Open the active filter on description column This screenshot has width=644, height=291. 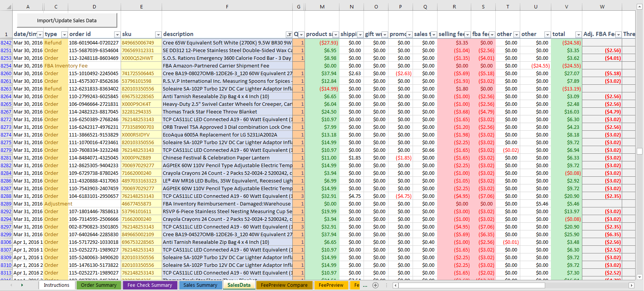(x=289, y=35)
